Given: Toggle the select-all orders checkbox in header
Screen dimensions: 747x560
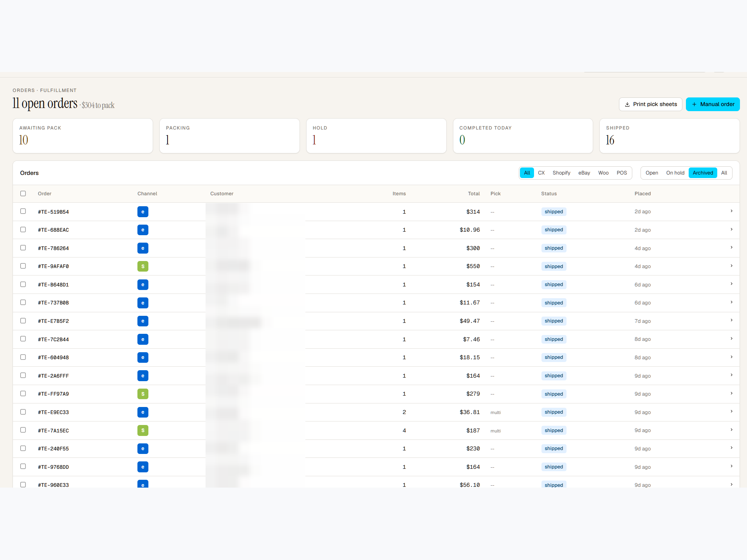Looking at the screenshot, I should pos(23,193).
